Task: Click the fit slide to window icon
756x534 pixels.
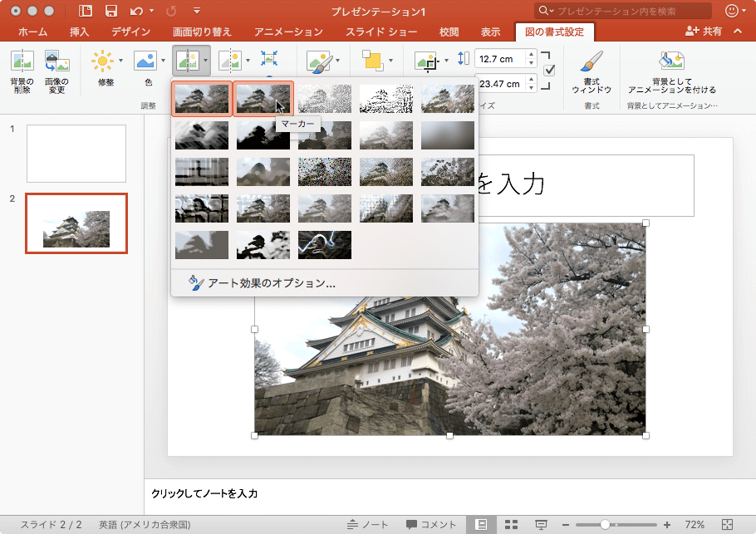Action: pyautogui.click(x=728, y=524)
